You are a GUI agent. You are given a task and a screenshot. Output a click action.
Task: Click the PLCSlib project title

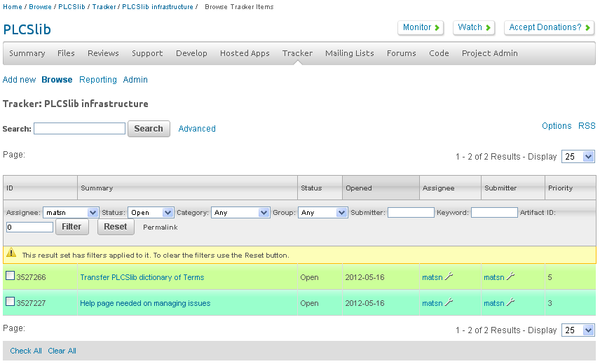pyautogui.click(x=27, y=29)
